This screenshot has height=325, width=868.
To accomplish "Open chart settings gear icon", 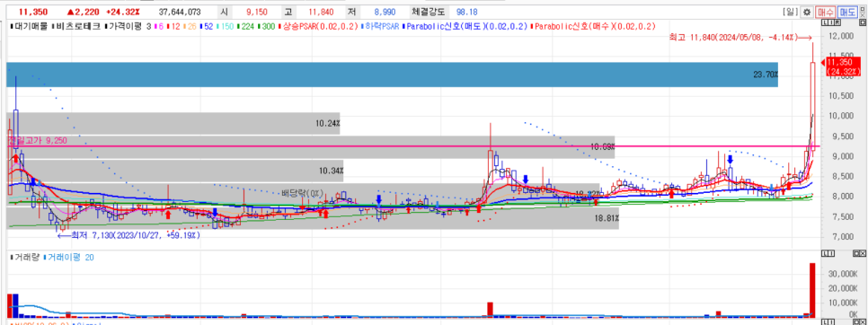I will [807, 13].
